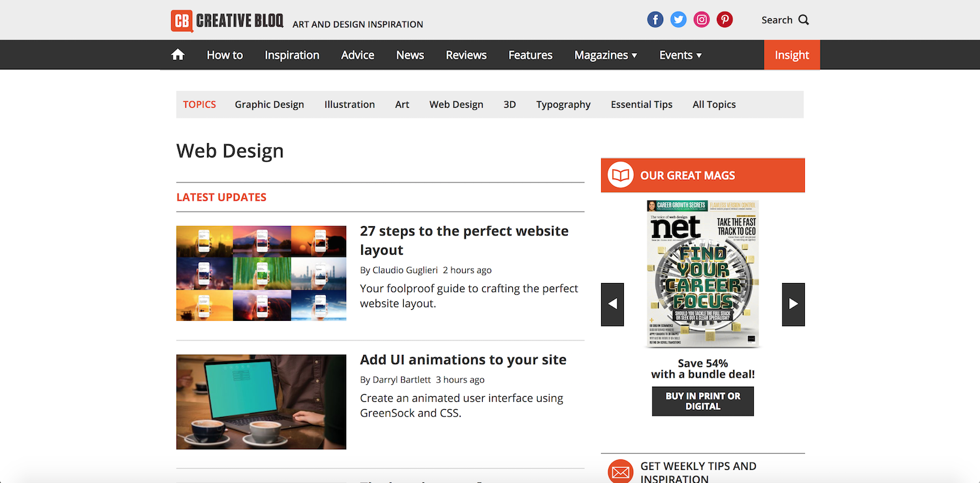Screen dimensions: 980x483
Task: Show previous magazine with left arrow
Action: point(612,304)
